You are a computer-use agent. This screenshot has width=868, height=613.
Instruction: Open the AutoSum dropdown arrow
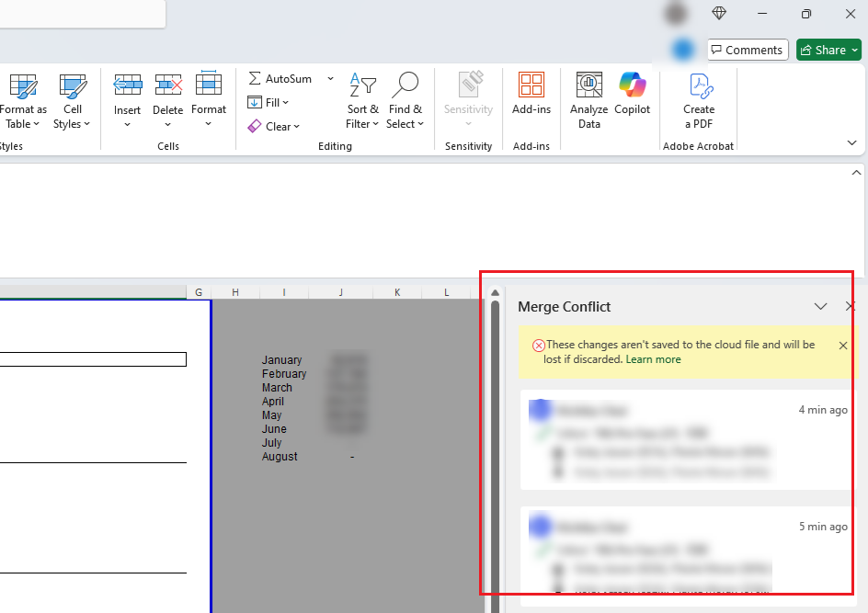click(330, 78)
